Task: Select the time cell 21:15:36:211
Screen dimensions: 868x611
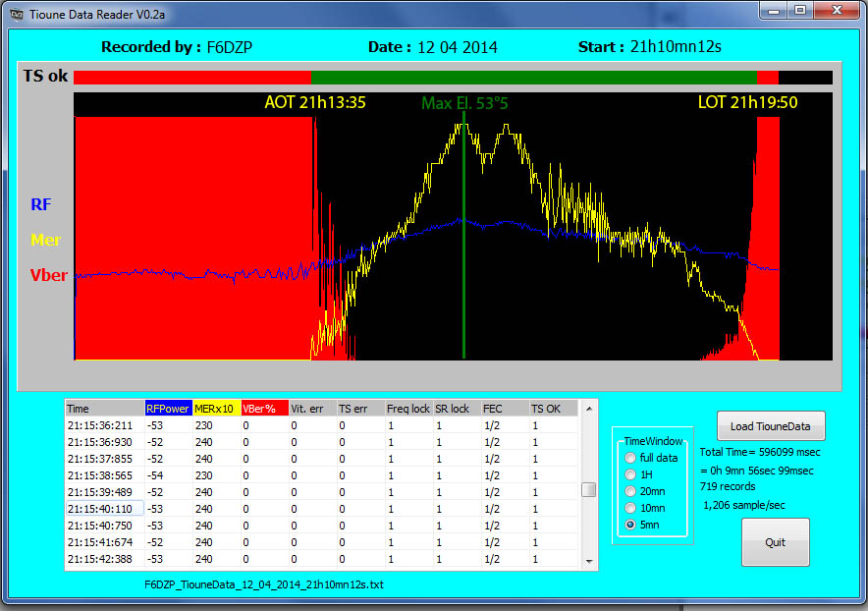Action: [105, 425]
